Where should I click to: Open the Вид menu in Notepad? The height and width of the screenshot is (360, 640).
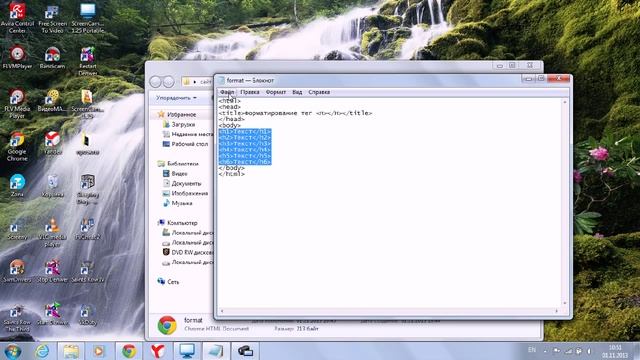[297, 92]
